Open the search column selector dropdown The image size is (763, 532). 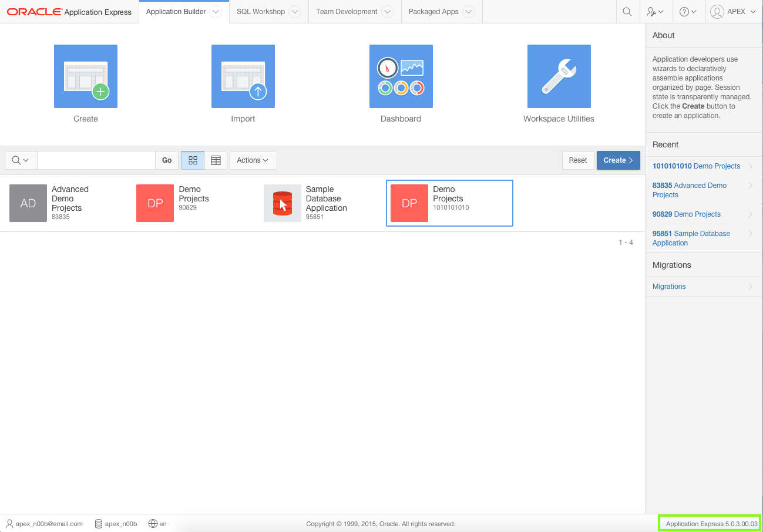pyautogui.click(x=21, y=160)
